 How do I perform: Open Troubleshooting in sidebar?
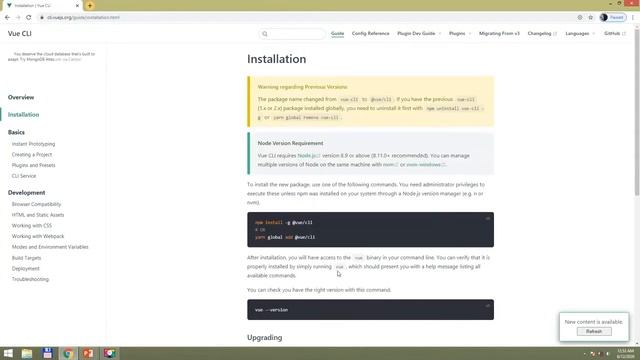pos(30,279)
